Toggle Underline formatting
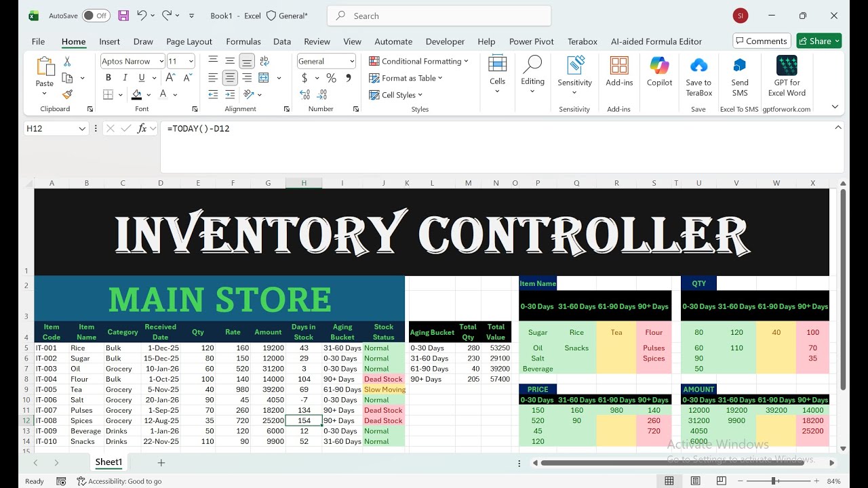The height and width of the screenshot is (488, 868). (x=140, y=78)
